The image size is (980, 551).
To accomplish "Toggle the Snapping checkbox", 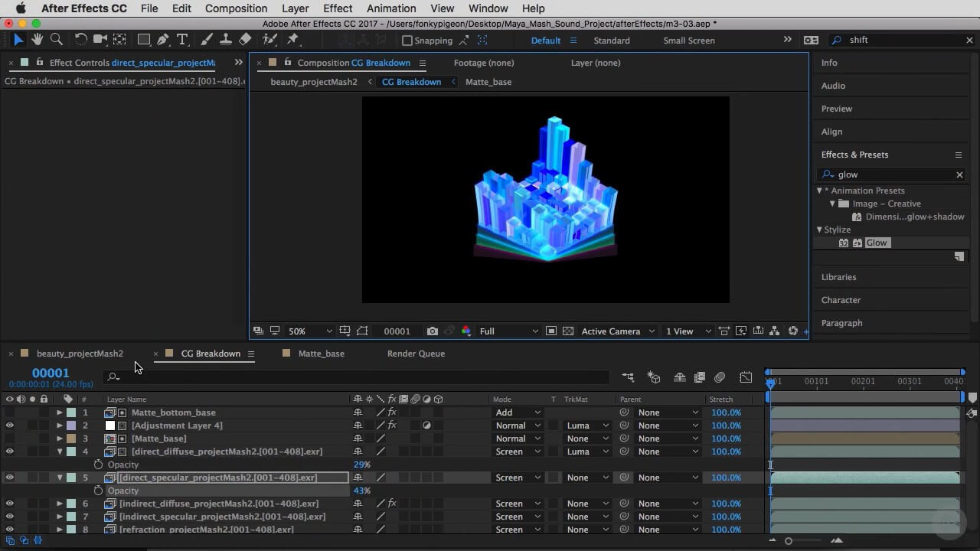I will click(x=407, y=41).
